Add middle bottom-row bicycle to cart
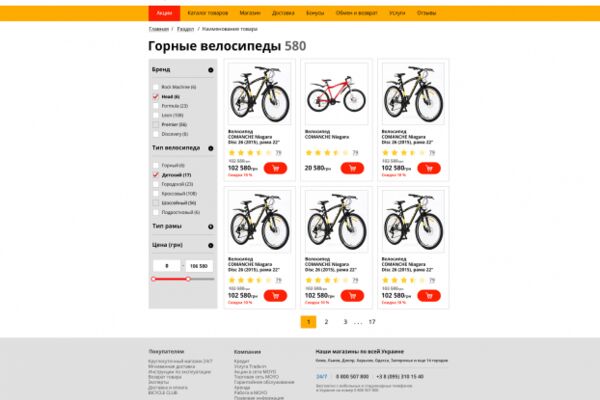 [352, 296]
